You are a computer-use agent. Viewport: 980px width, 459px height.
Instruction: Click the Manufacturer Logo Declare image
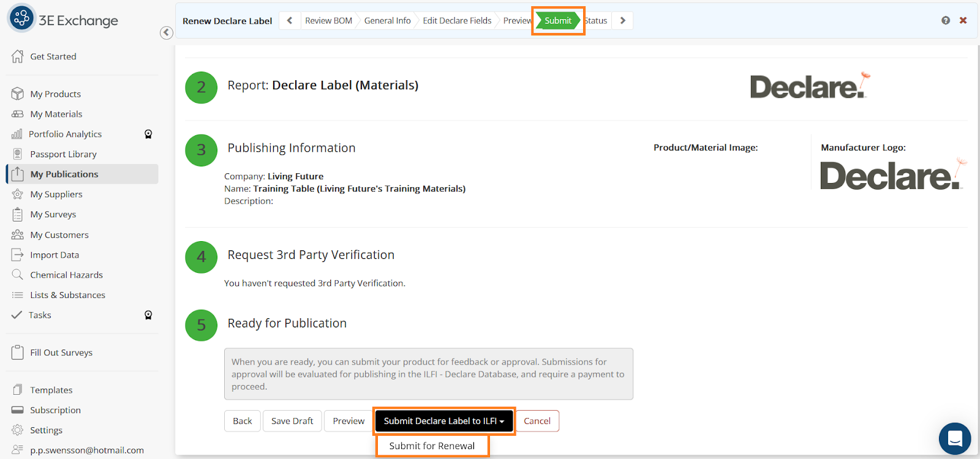click(894, 174)
